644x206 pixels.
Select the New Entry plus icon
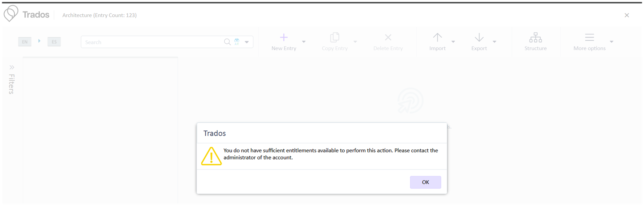pos(283,37)
